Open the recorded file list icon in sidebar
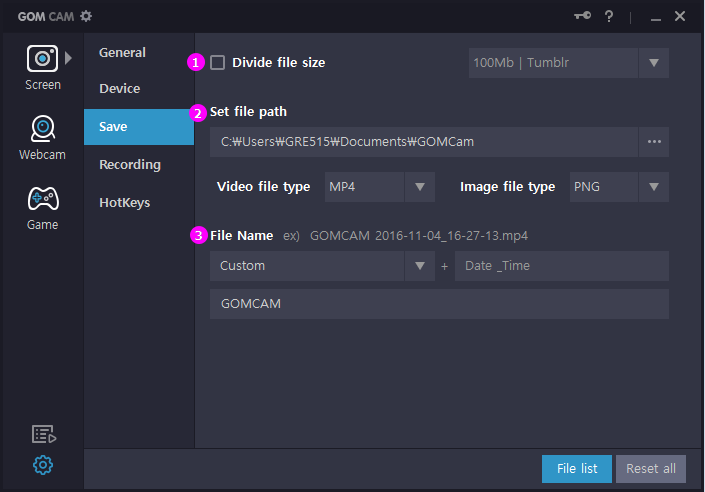The image size is (705, 492). (x=44, y=434)
